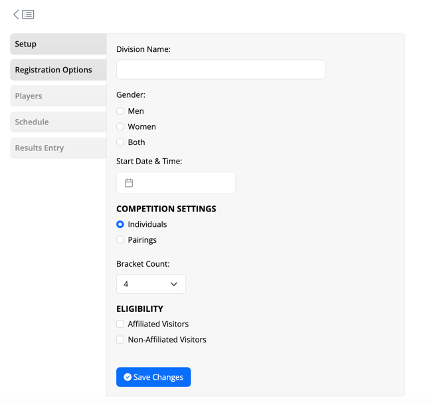Click the Bracket Count chevron arrow
This screenshot has height=403, width=433.
point(174,284)
